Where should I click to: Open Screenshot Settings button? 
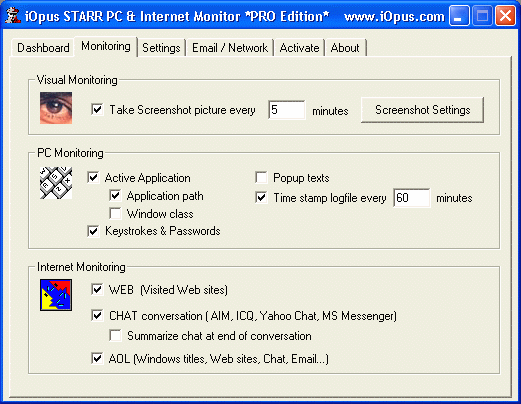[x=422, y=110]
